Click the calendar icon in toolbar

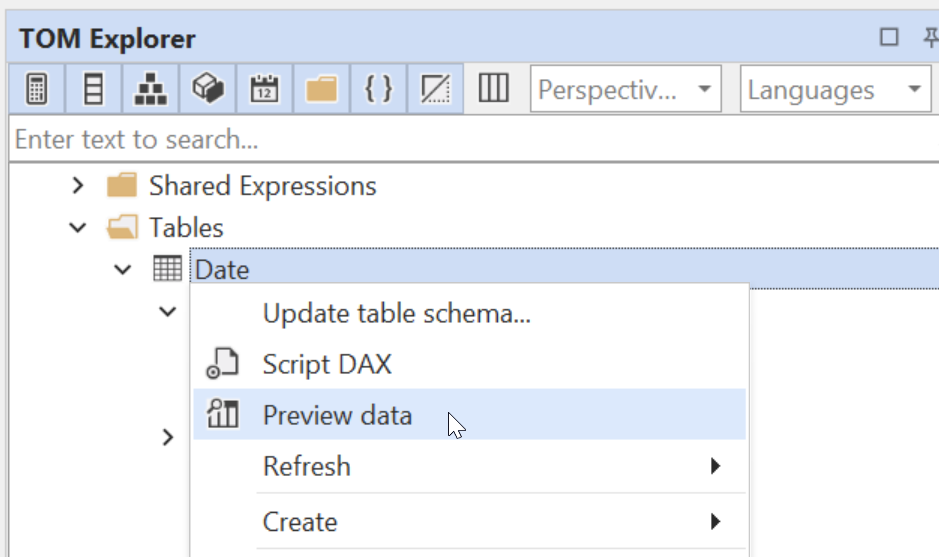coord(264,90)
